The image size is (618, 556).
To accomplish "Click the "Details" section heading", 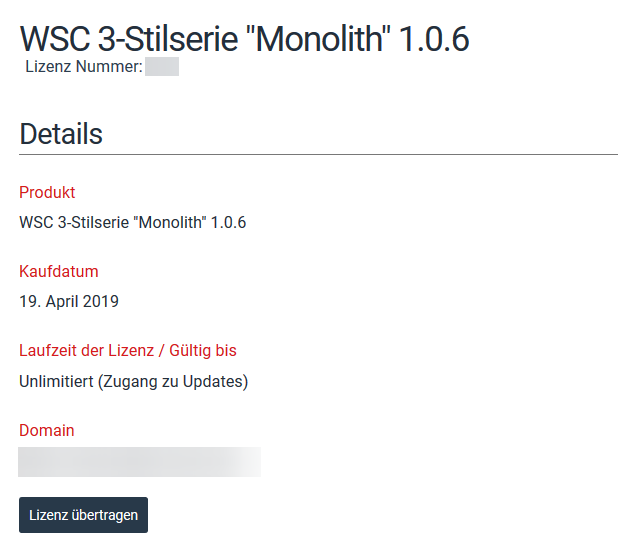I will click(x=61, y=133).
